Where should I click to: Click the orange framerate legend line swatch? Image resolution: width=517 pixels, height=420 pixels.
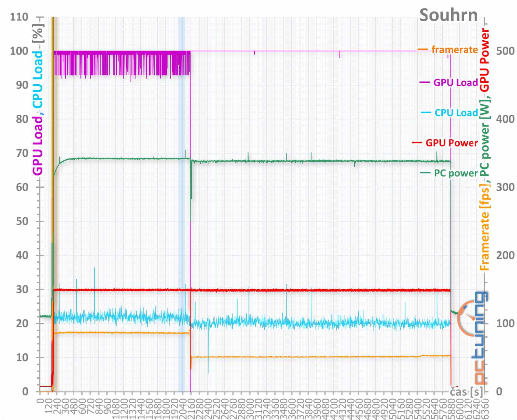(x=423, y=50)
